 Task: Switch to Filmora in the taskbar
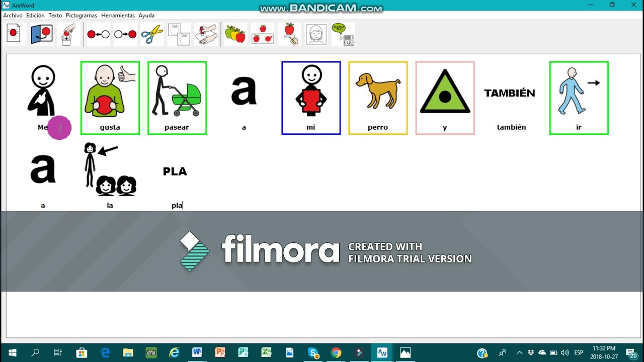point(359,352)
